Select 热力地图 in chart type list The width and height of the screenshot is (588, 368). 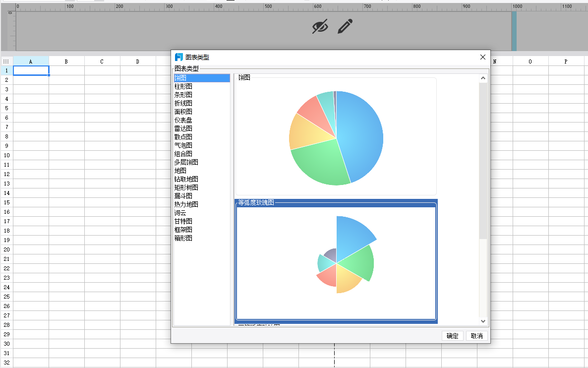pos(202,204)
